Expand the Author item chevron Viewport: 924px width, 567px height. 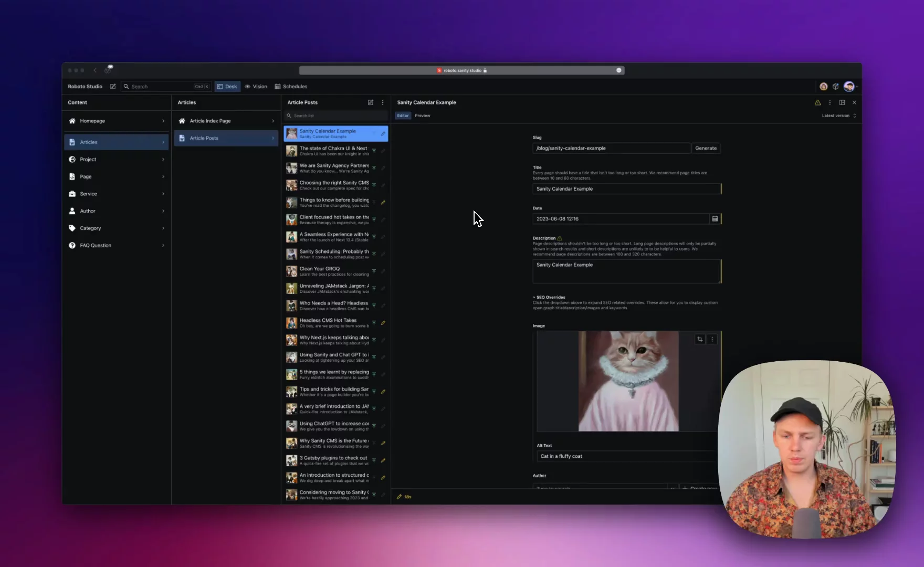click(163, 211)
